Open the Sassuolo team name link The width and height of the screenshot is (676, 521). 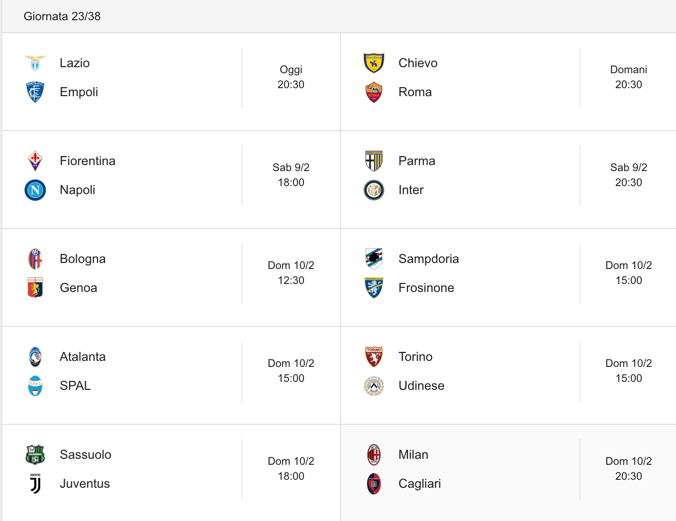click(85, 455)
